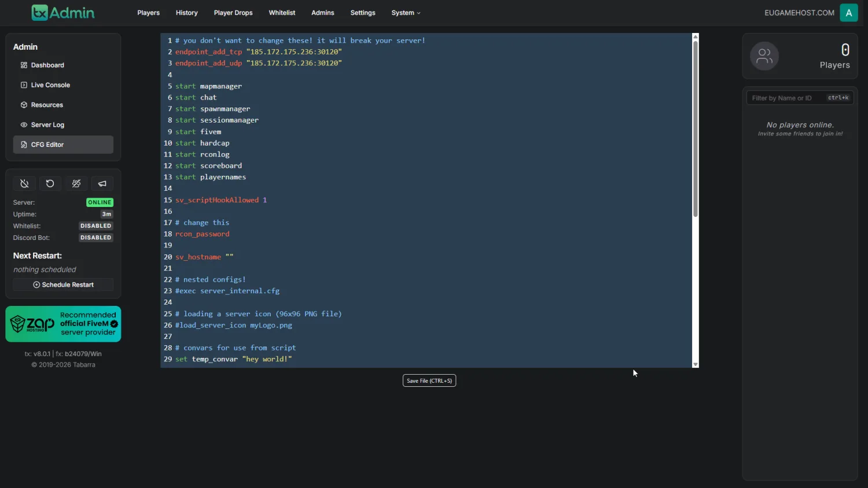Select CFG Editor in the sidebar
This screenshot has height=488, width=868.
[63, 145]
